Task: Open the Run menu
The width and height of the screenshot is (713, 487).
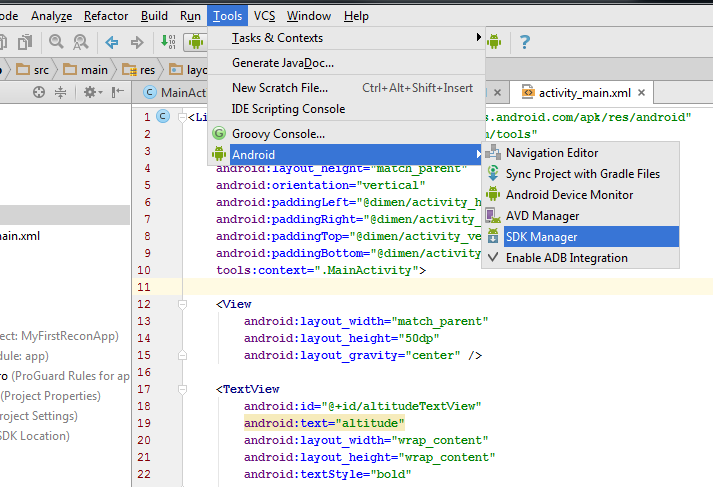Action: (190, 16)
